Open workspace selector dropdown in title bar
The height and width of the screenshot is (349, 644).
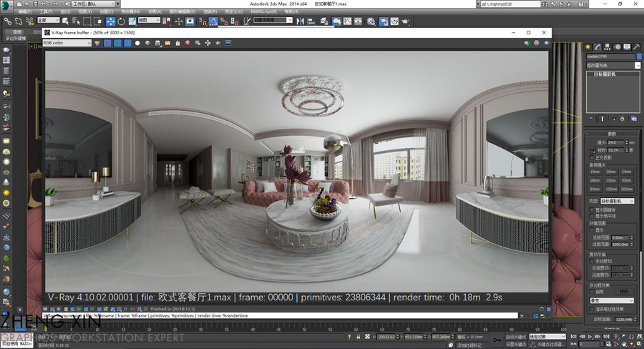pyautogui.click(x=94, y=4)
